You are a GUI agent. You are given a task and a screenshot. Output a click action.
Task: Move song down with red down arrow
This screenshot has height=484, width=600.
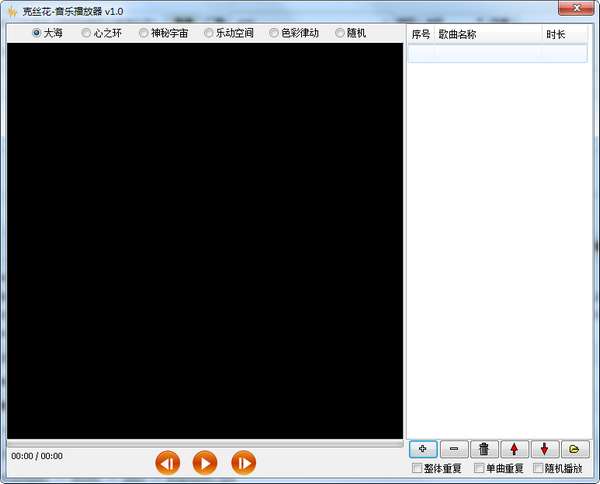545,449
